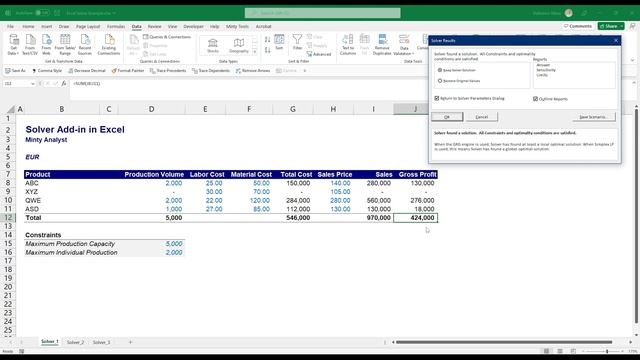This screenshot has width=640, height=360.
Task: Switch to the Formulas tab
Action: coord(116,27)
